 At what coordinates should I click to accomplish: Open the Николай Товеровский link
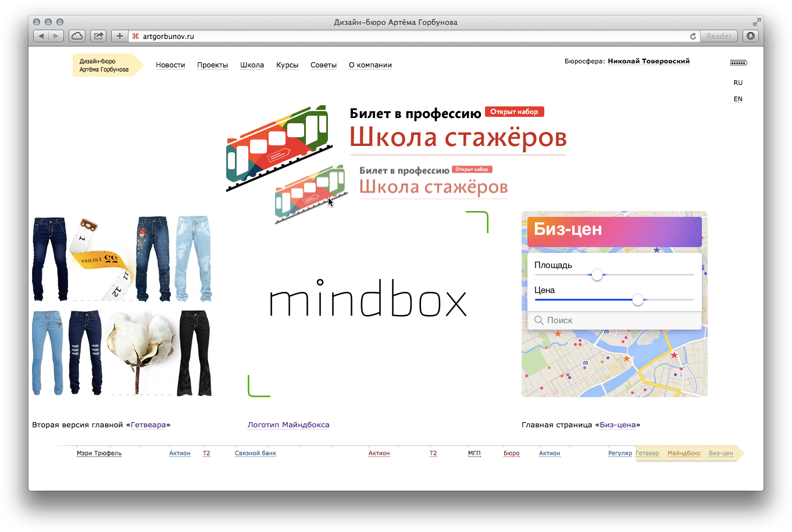648,61
